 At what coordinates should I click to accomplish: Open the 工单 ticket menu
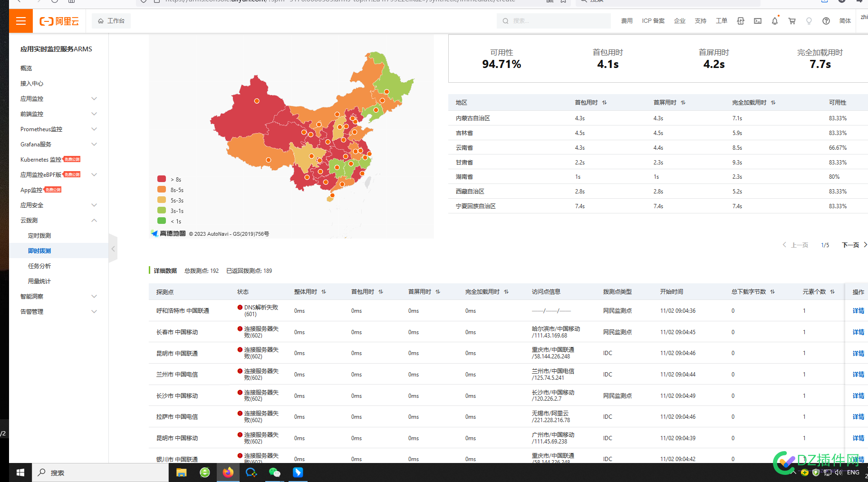coord(722,21)
